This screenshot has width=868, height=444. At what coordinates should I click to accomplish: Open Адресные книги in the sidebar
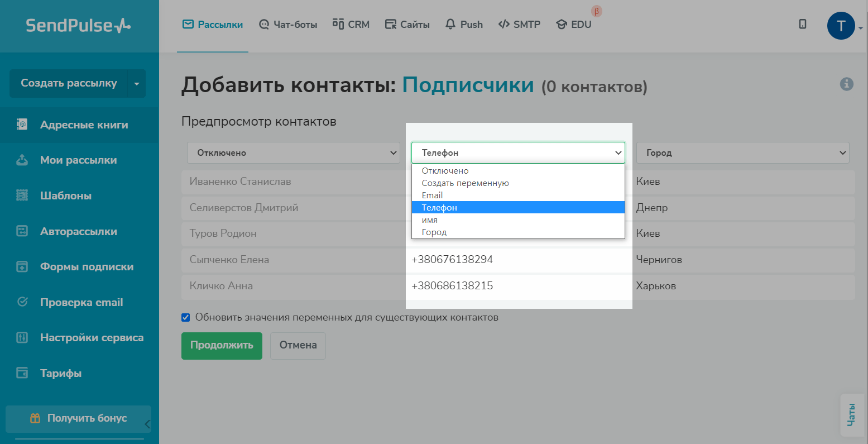point(84,125)
